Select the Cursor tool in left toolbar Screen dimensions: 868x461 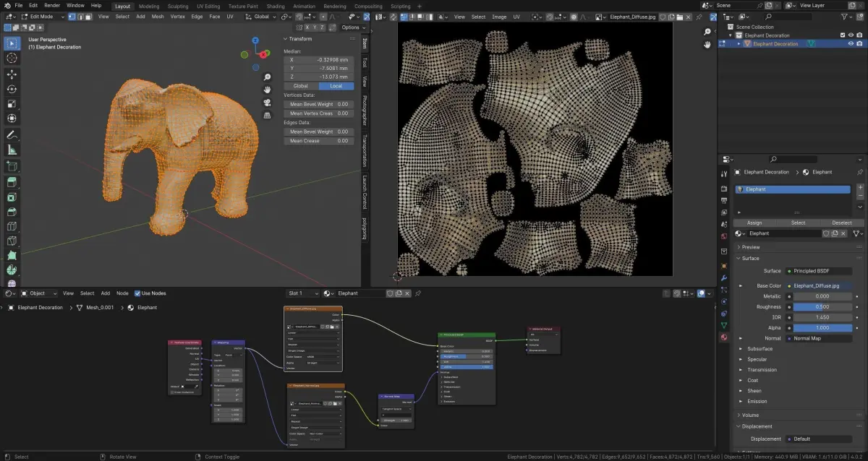point(12,58)
